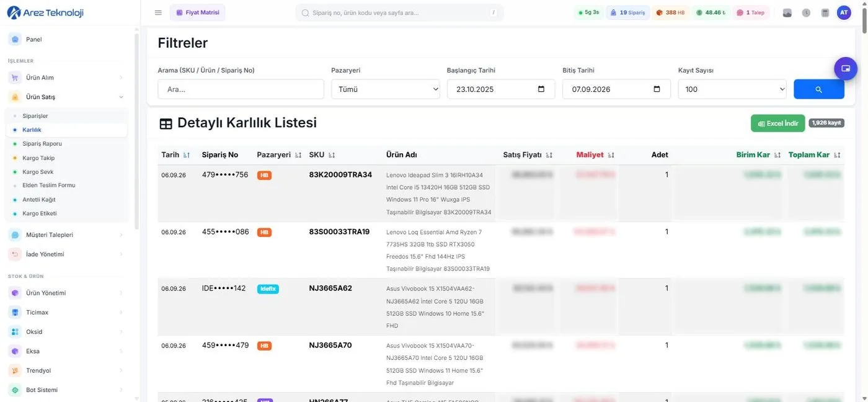Click the clock history icon in top bar

pos(806,12)
